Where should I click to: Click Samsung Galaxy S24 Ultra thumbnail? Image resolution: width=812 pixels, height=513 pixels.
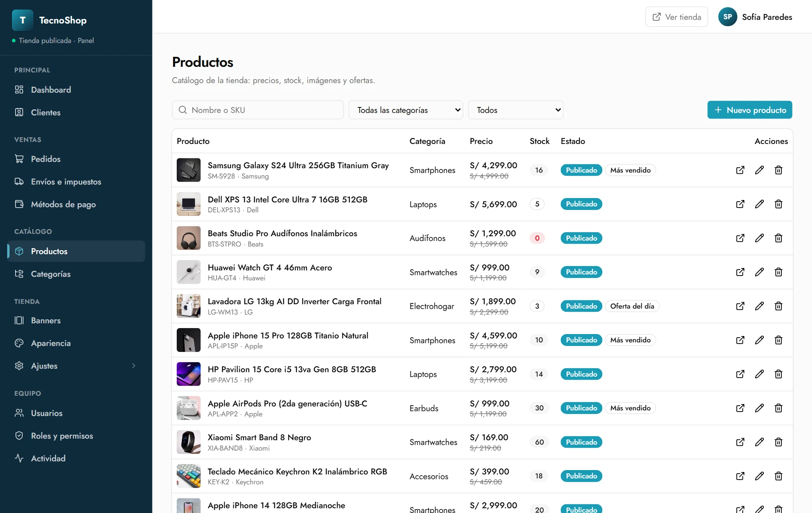click(x=188, y=170)
